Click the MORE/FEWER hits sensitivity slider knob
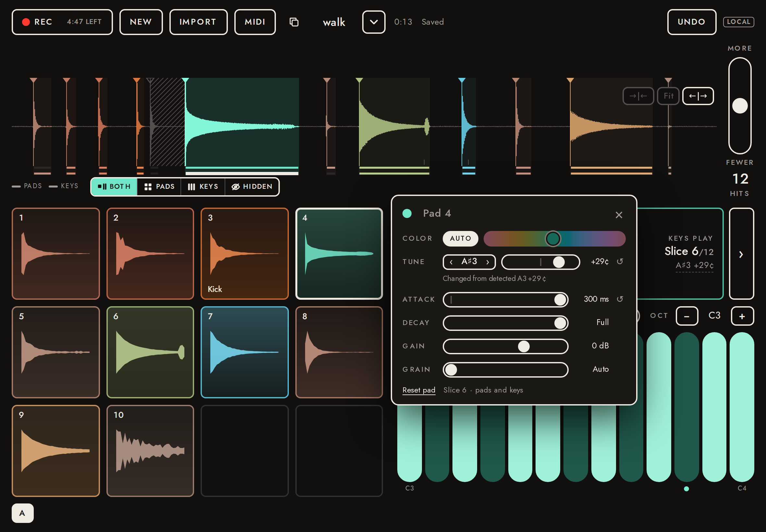The height and width of the screenshot is (532, 766). click(740, 106)
